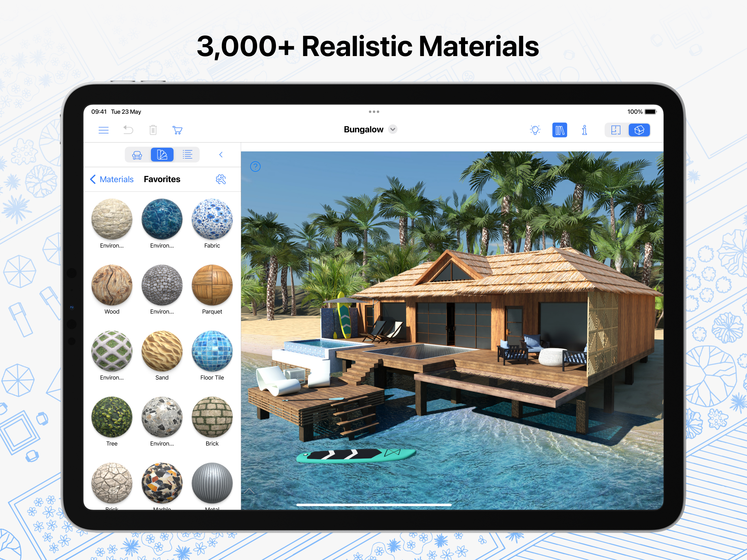Click the lightbulb lighting icon
Image resolution: width=747 pixels, height=560 pixels.
pos(535,130)
